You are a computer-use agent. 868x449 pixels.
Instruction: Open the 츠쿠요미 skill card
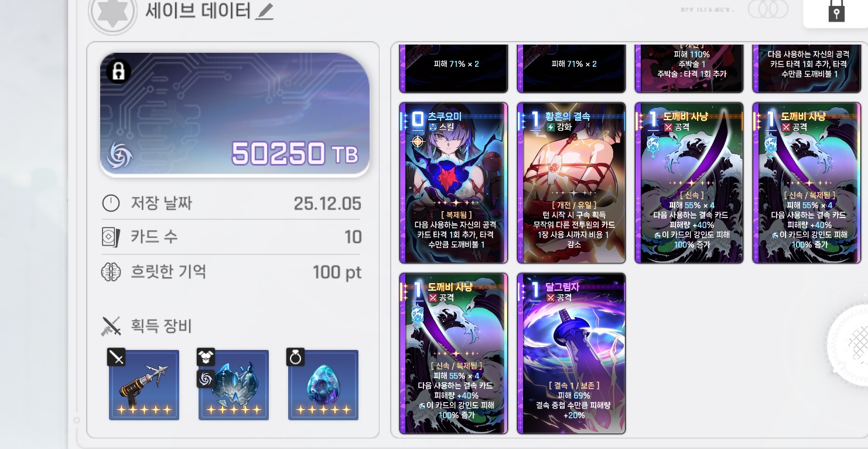453,183
